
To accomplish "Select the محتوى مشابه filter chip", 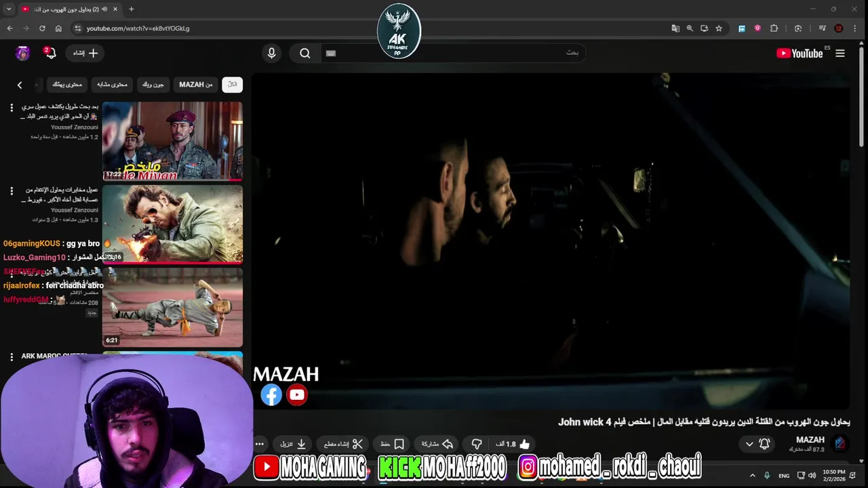I will point(112,85).
